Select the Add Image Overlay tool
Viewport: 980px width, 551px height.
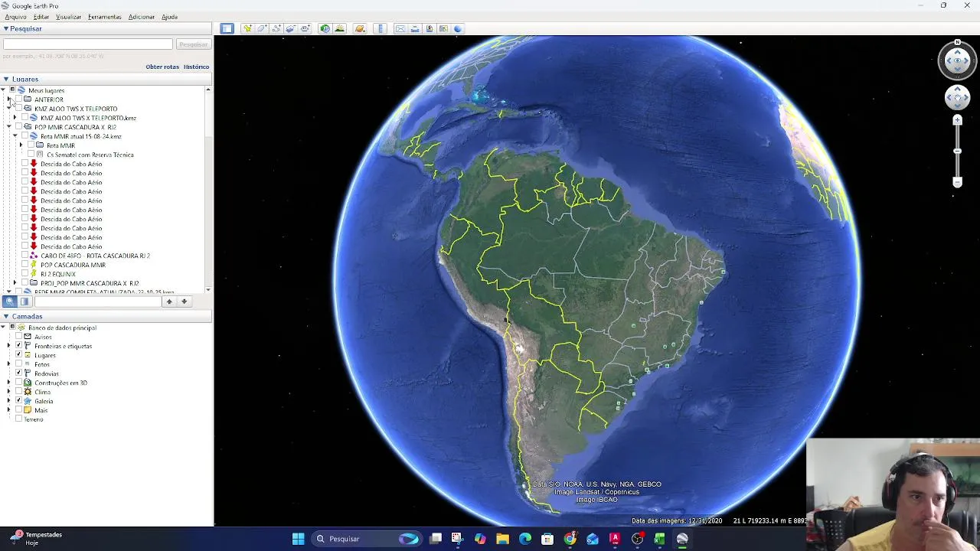click(x=291, y=28)
